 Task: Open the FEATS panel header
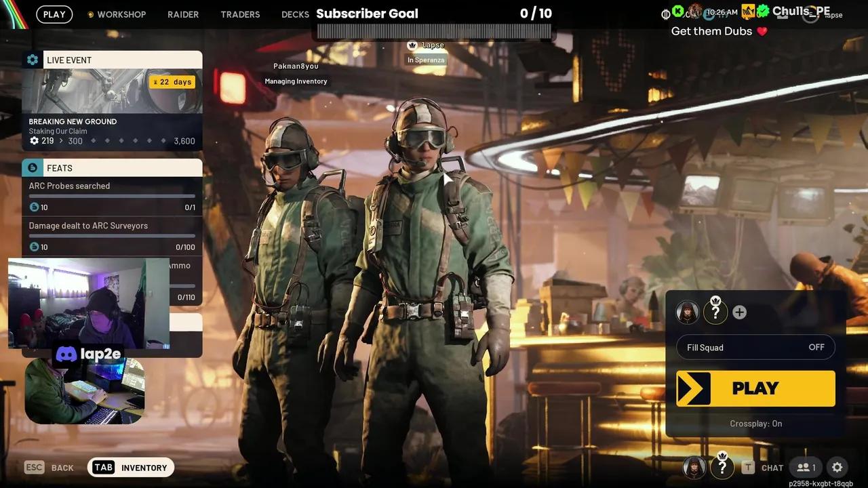pos(113,167)
